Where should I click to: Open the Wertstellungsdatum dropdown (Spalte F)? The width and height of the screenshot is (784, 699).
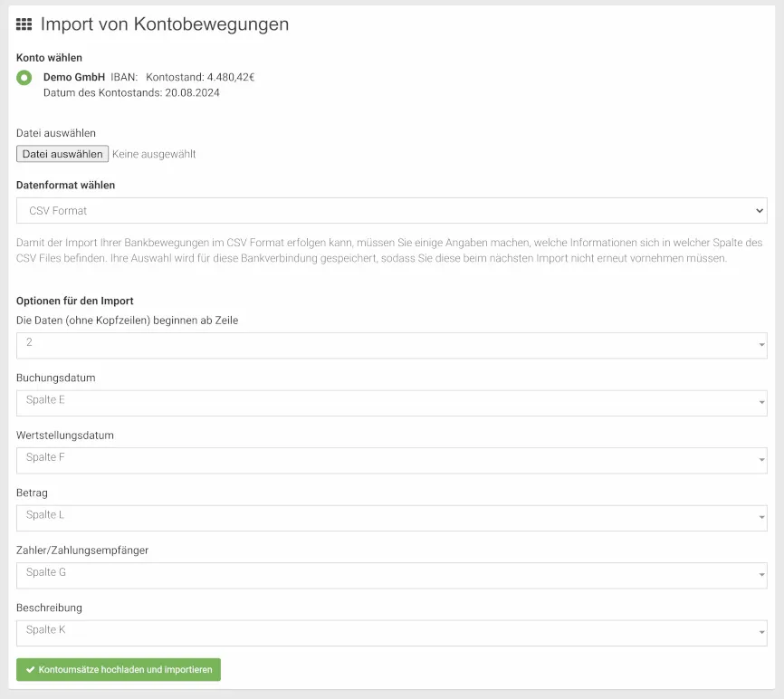391,461
